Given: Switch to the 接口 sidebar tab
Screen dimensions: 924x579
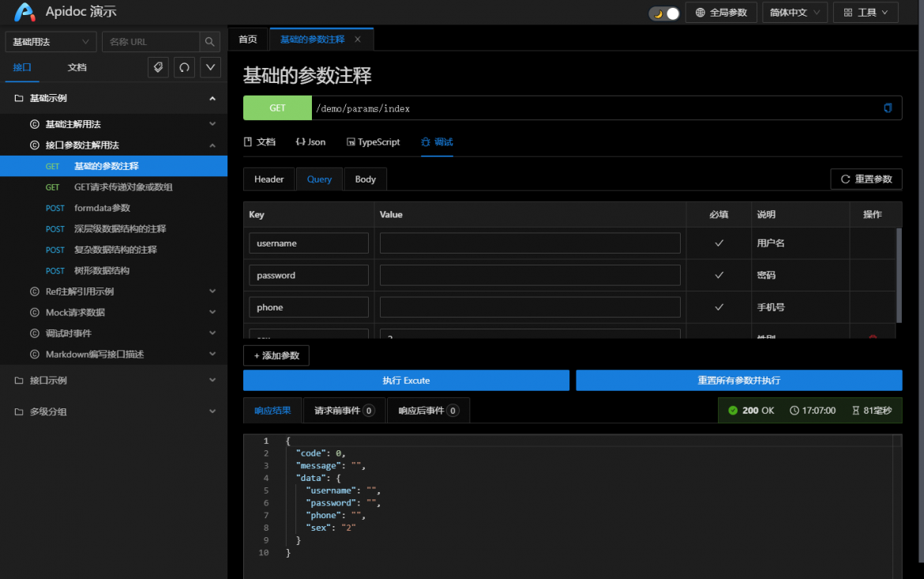Looking at the screenshot, I should click(x=22, y=67).
